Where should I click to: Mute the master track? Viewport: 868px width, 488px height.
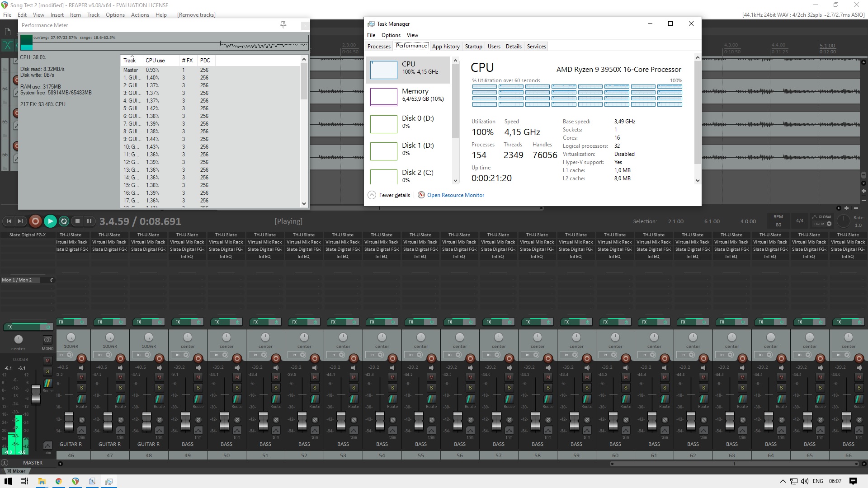47,361
